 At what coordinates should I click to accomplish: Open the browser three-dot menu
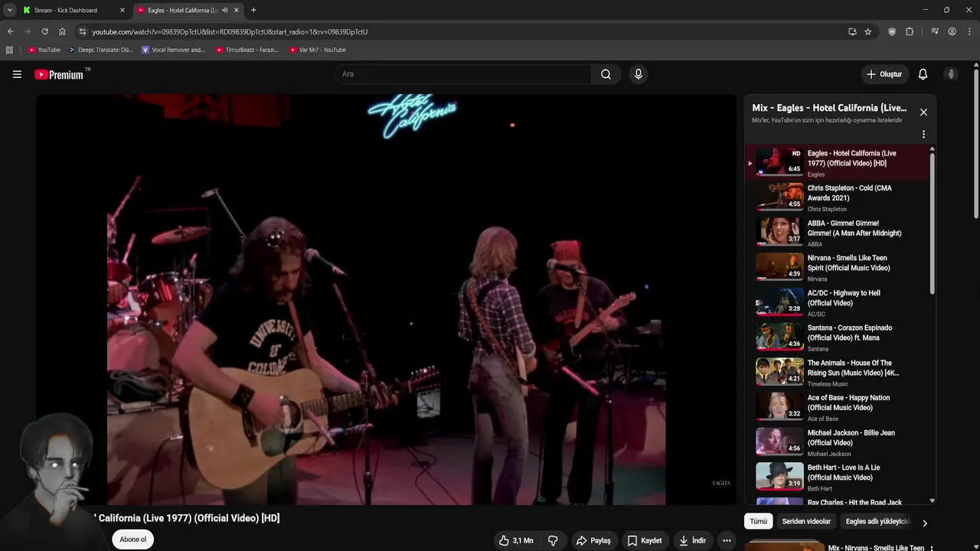969,31
